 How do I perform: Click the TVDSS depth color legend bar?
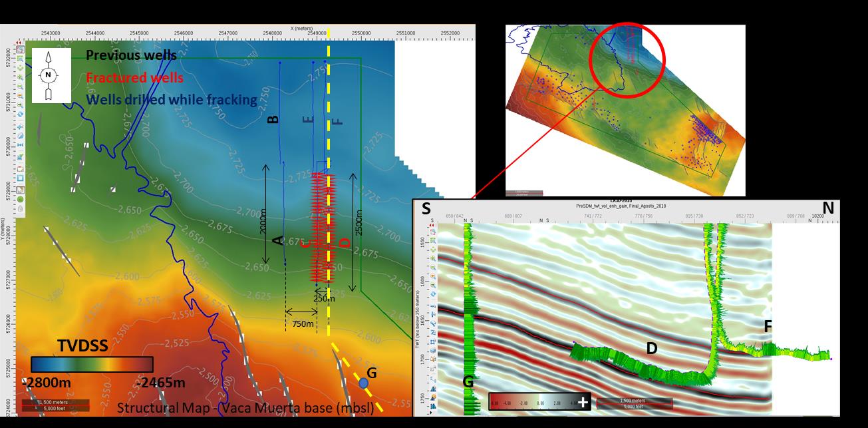point(92,363)
